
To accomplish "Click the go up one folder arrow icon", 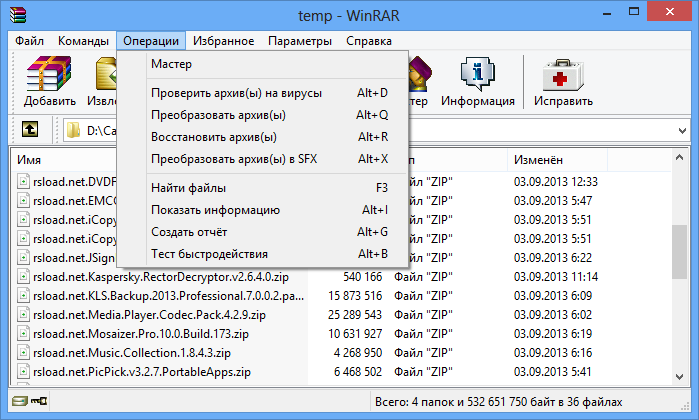I will (30, 130).
